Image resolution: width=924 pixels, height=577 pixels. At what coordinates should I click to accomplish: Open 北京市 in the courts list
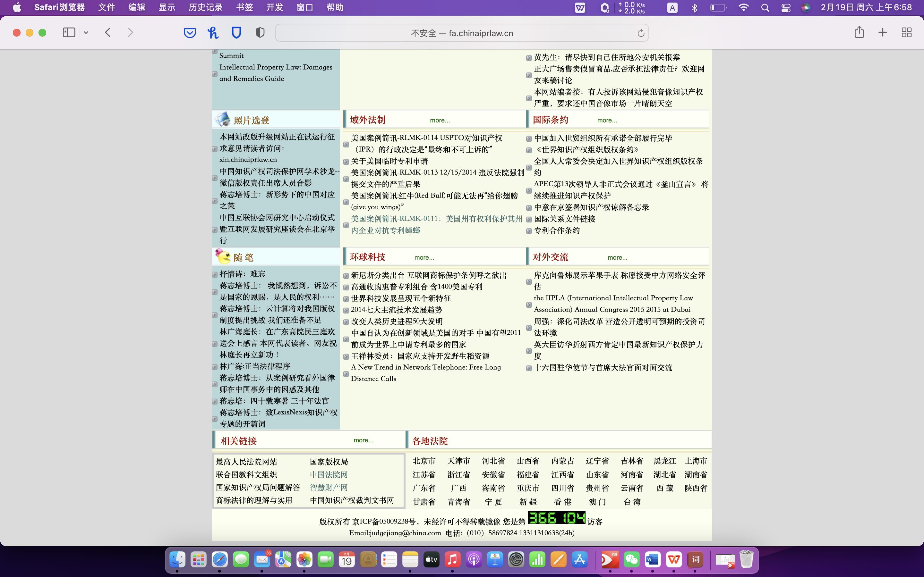point(424,461)
